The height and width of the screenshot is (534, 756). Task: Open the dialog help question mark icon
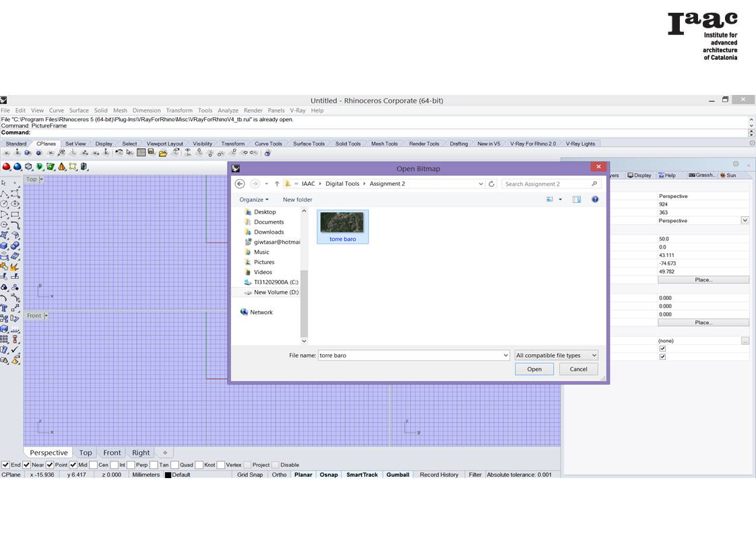click(595, 199)
